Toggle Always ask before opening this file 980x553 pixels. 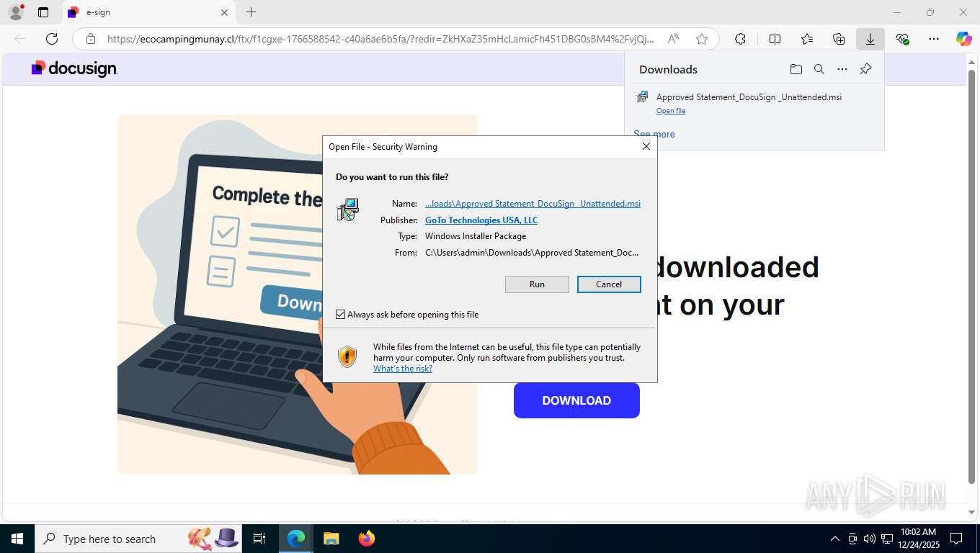pos(341,315)
